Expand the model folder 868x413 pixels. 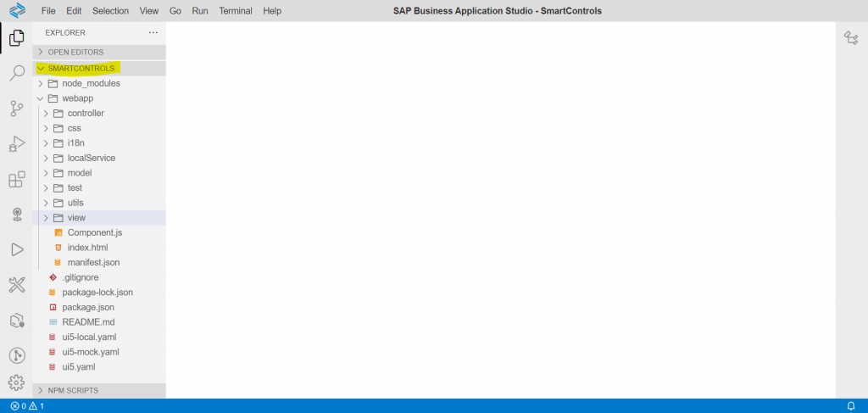pyautogui.click(x=99, y=173)
